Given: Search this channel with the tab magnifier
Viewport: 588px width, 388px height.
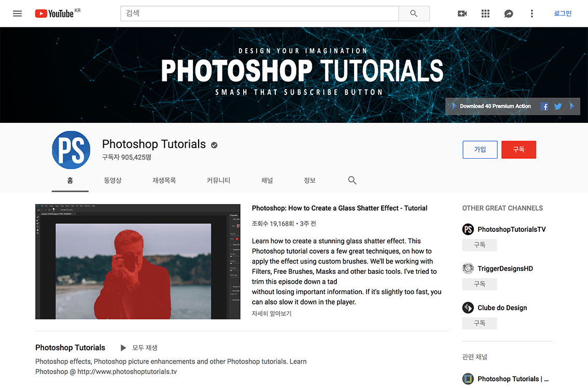Looking at the screenshot, I should click(x=352, y=180).
